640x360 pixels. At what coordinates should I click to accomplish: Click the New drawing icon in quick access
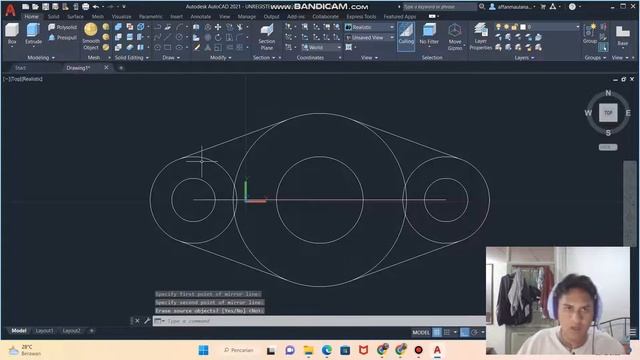[x=26, y=7]
